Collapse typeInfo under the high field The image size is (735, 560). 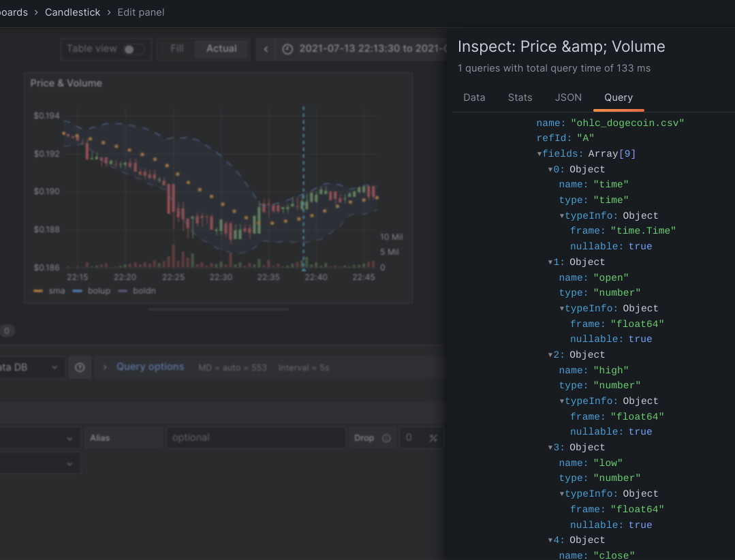coord(562,401)
